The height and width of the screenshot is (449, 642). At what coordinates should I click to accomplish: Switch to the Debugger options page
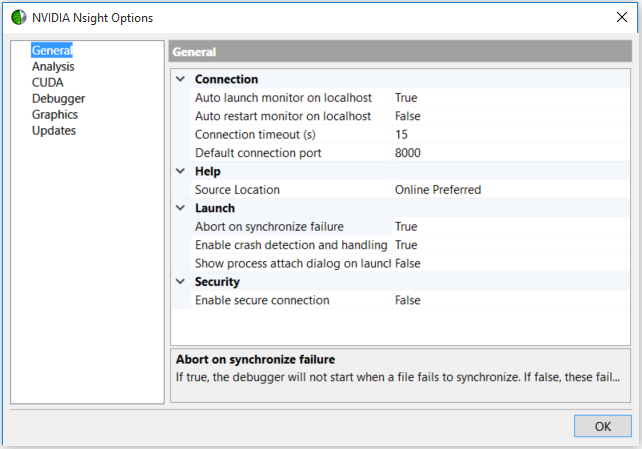point(59,98)
